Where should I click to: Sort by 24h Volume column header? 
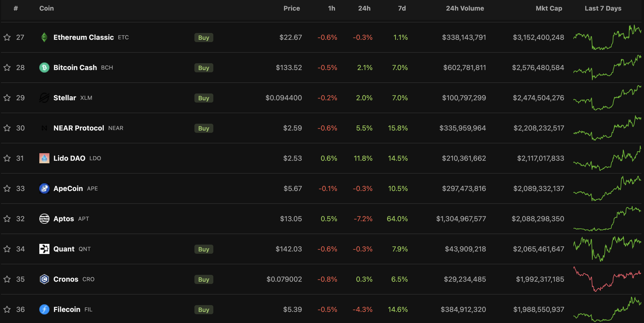pos(465,8)
